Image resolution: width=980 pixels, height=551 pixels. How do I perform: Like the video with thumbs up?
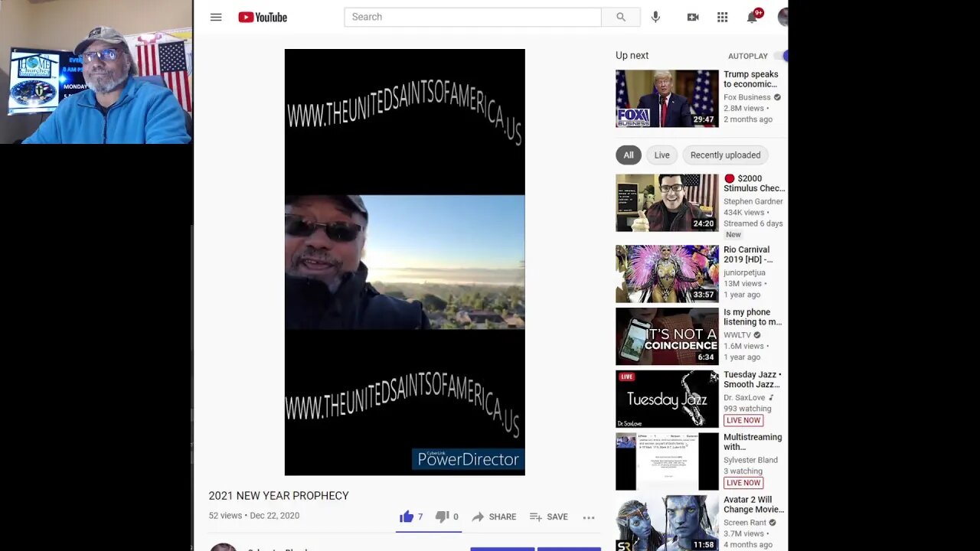tap(411, 517)
